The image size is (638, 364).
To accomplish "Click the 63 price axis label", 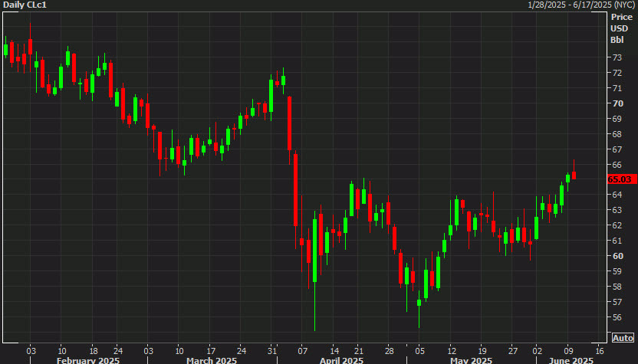I will 617,210.
